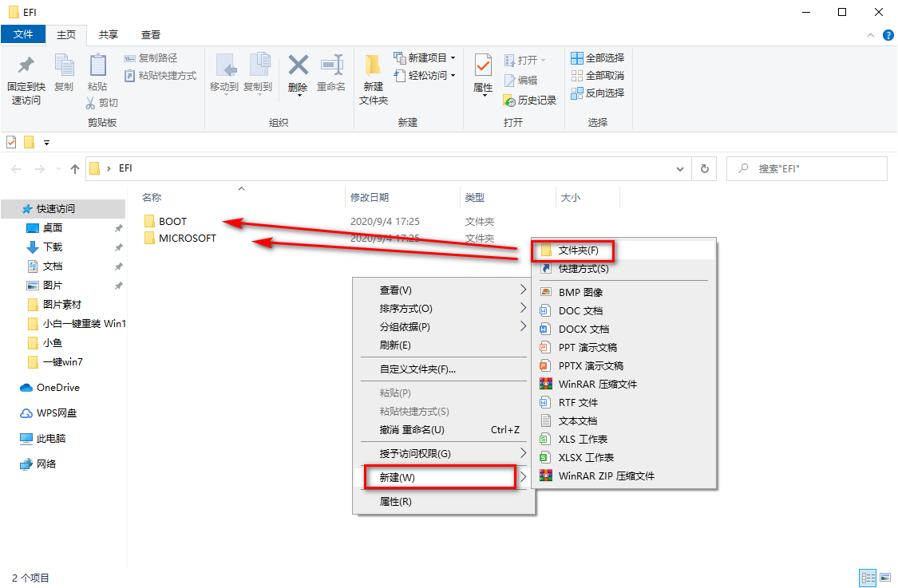Switch to the Share (共享) tab
898x588 pixels.
109,35
